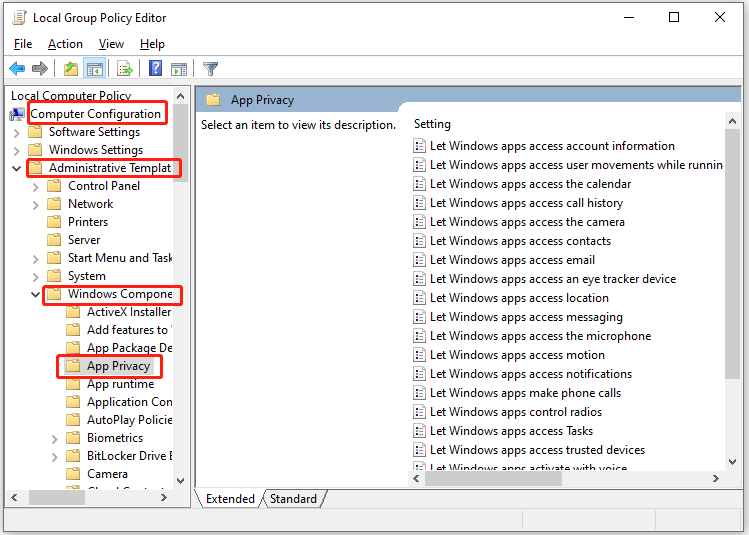
Task: Open the Action menu
Action: (65, 44)
